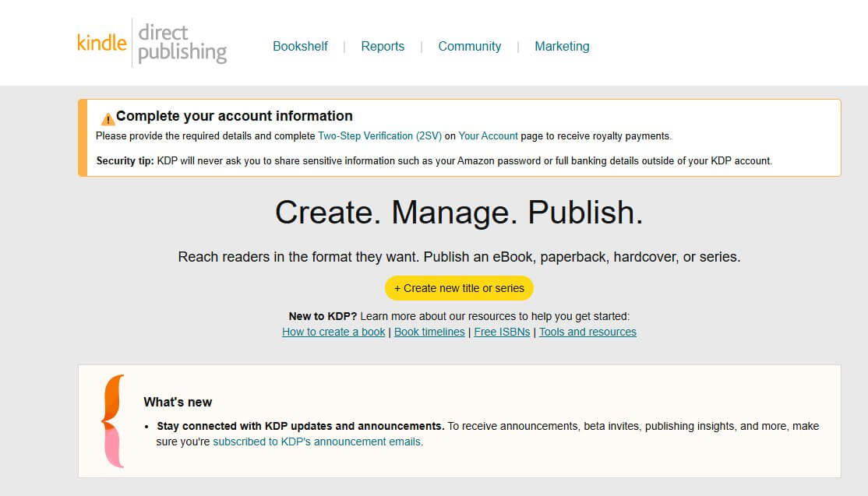Click the warning triangle icon in alert
Image resolution: width=868 pixels, height=496 pixels.
click(x=108, y=118)
